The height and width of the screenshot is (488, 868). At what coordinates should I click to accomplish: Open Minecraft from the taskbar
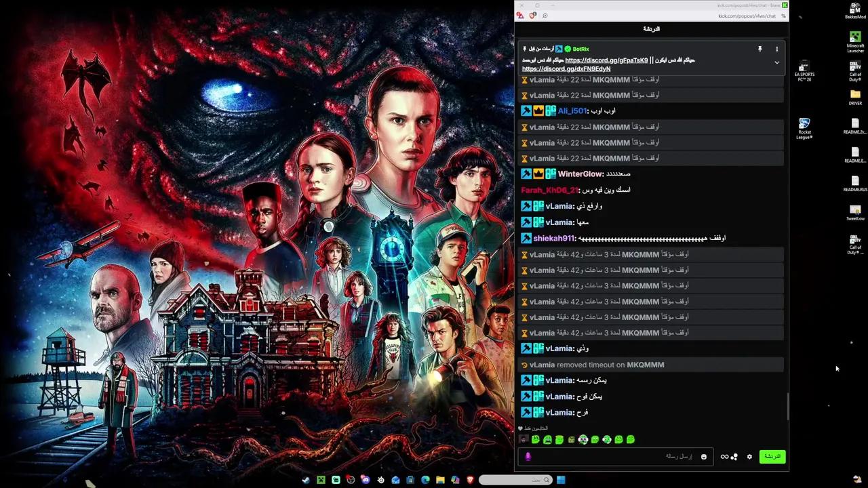coord(321,480)
